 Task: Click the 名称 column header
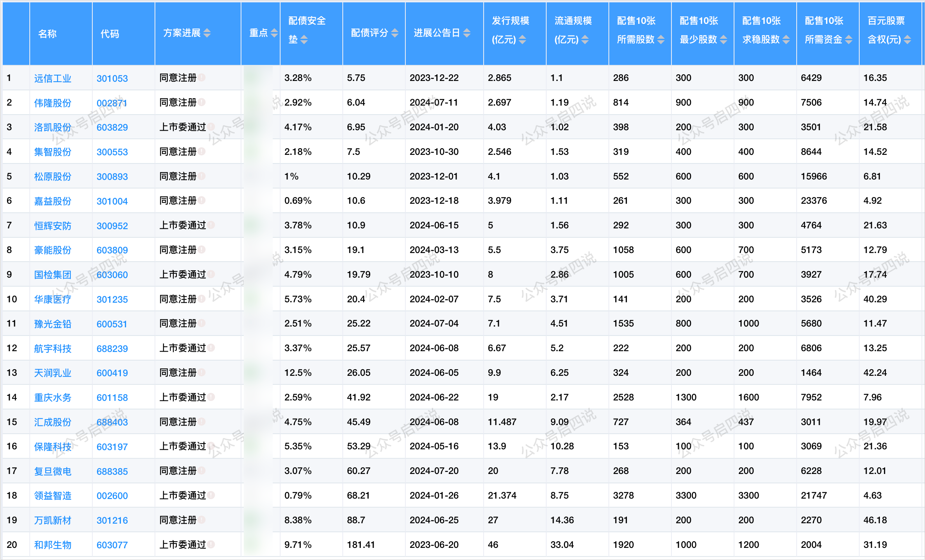point(47,34)
